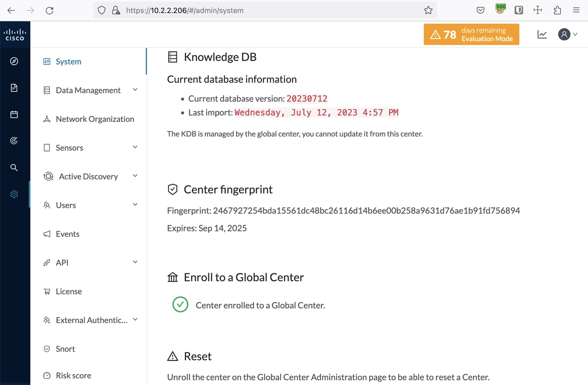
Task: Go to Network Organization
Action: pos(95,119)
